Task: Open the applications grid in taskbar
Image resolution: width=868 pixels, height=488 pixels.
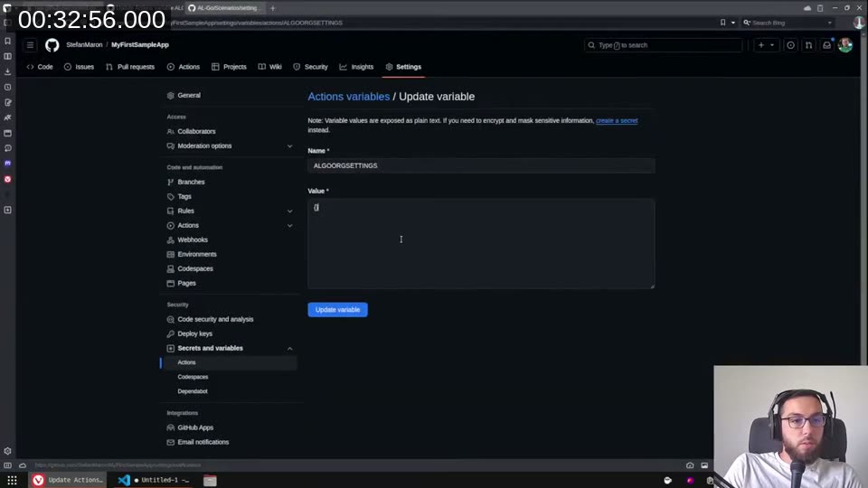Action: click(x=12, y=480)
